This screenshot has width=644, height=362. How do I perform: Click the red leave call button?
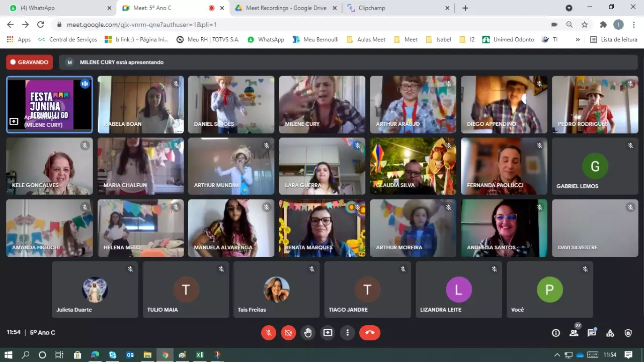pos(369,333)
